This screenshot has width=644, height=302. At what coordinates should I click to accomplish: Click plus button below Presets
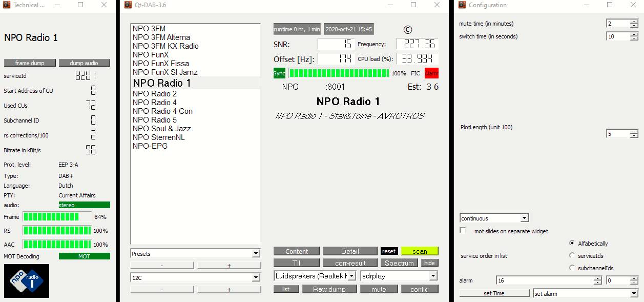(x=228, y=266)
